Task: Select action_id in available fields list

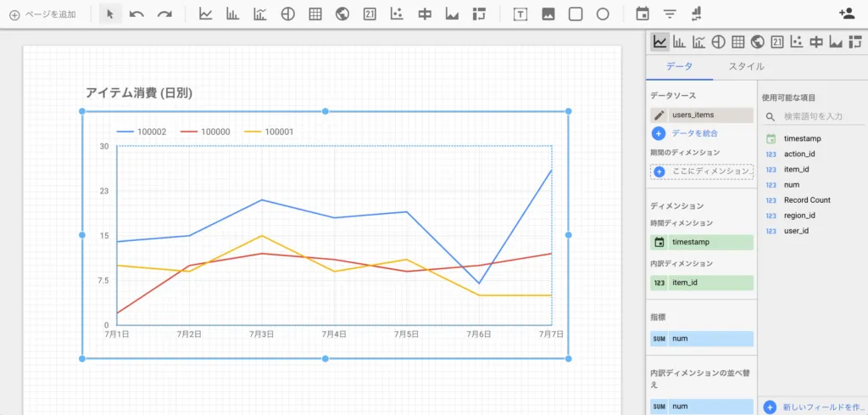Action: pyautogui.click(x=799, y=154)
